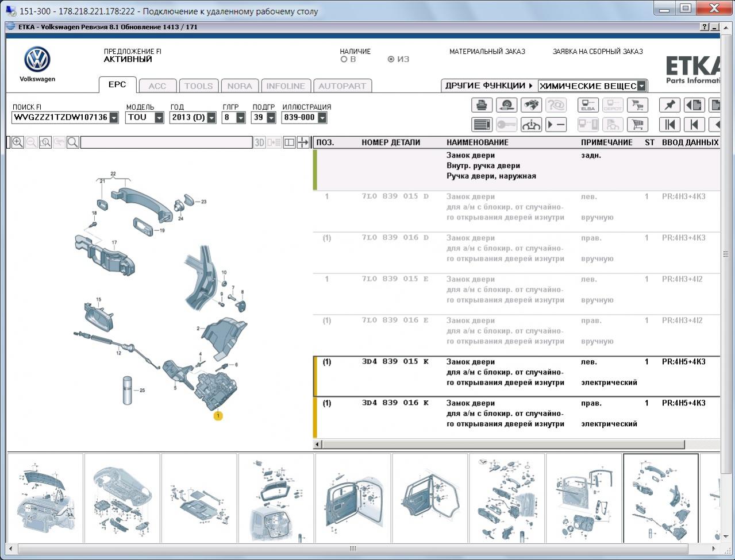Click the double shopping carts icon

click(x=637, y=105)
